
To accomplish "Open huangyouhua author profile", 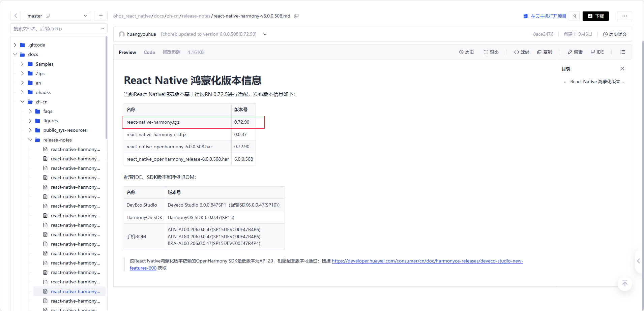I will tap(141, 34).
